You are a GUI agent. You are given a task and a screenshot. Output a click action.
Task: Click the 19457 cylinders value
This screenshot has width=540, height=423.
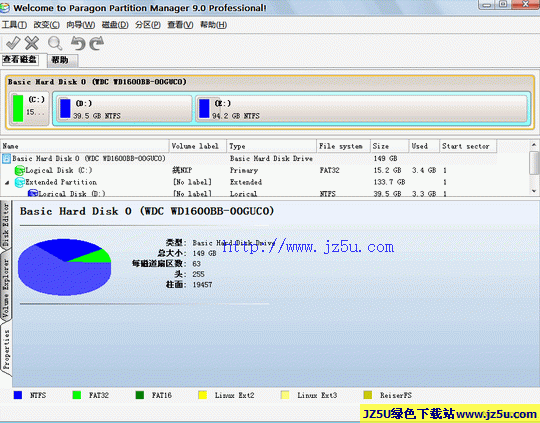click(x=202, y=285)
